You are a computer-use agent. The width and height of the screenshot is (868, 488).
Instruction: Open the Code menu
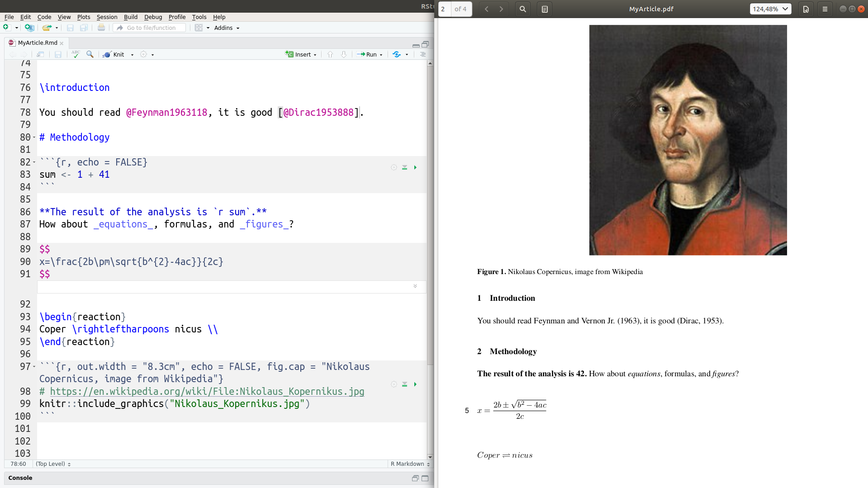[44, 17]
